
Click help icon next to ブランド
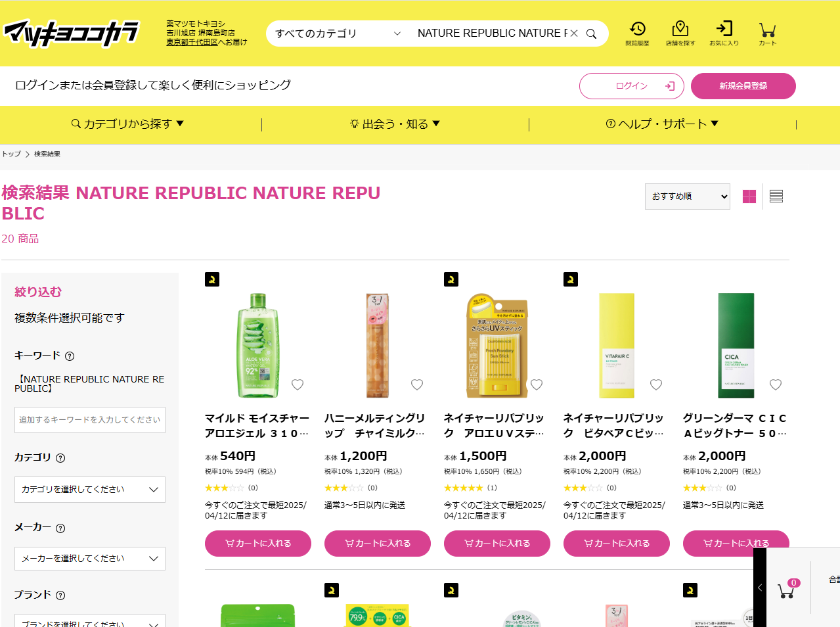(x=60, y=595)
